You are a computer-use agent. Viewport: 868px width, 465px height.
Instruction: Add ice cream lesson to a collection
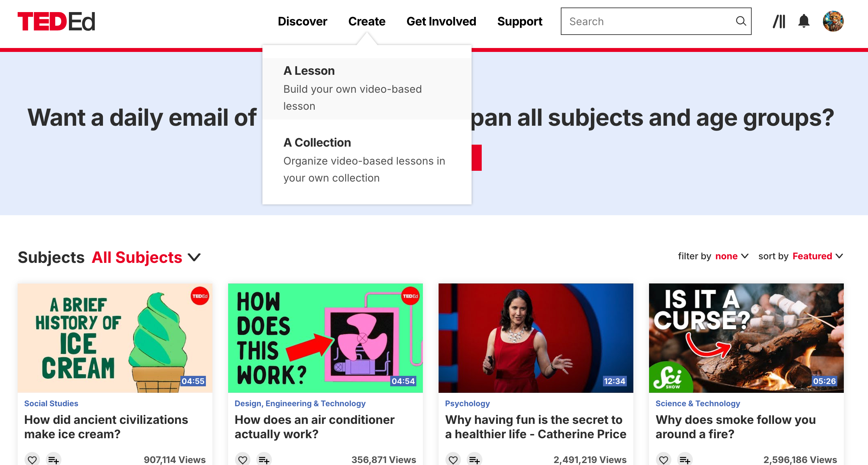[53, 459]
